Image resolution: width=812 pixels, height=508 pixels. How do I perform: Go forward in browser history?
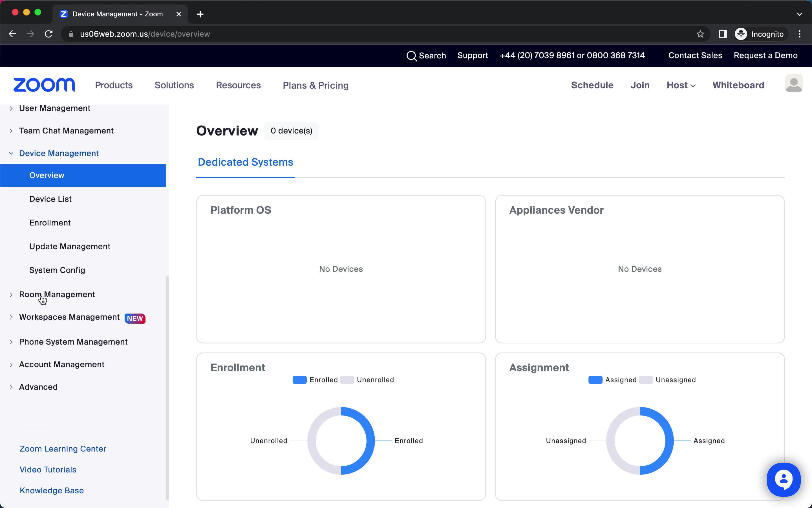[x=30, y=34]
